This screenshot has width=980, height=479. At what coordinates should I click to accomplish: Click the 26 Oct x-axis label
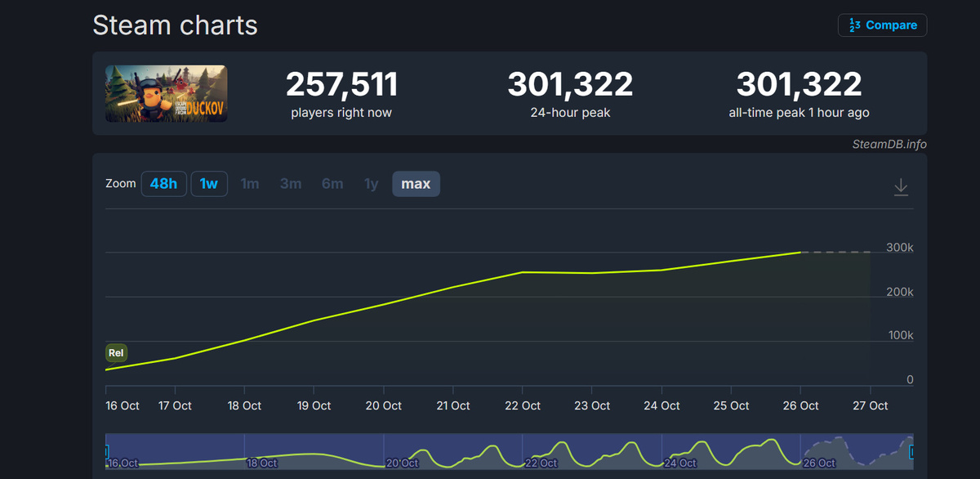[x=801, y=405]
